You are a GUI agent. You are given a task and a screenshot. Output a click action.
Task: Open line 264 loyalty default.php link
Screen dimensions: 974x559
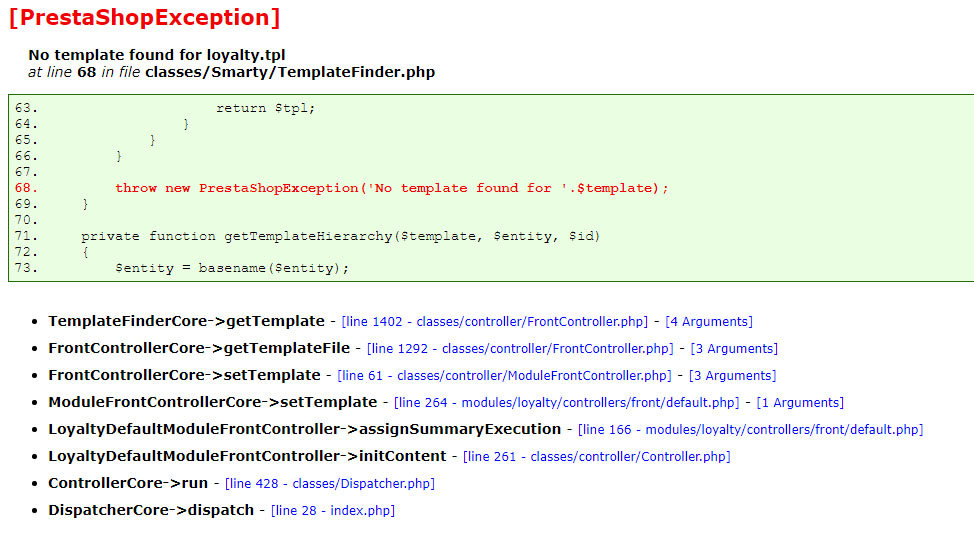click(x=567, y=402)
